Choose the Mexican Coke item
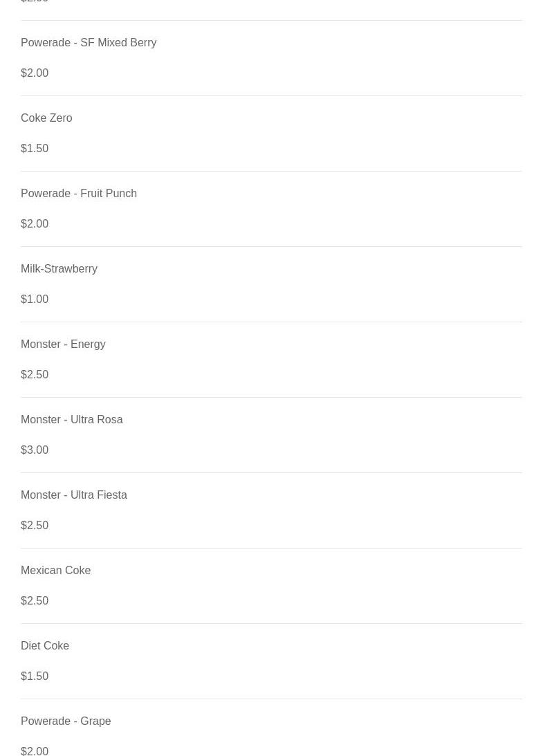The height and width of the screenshot is (756, 543). coord(55,571)
